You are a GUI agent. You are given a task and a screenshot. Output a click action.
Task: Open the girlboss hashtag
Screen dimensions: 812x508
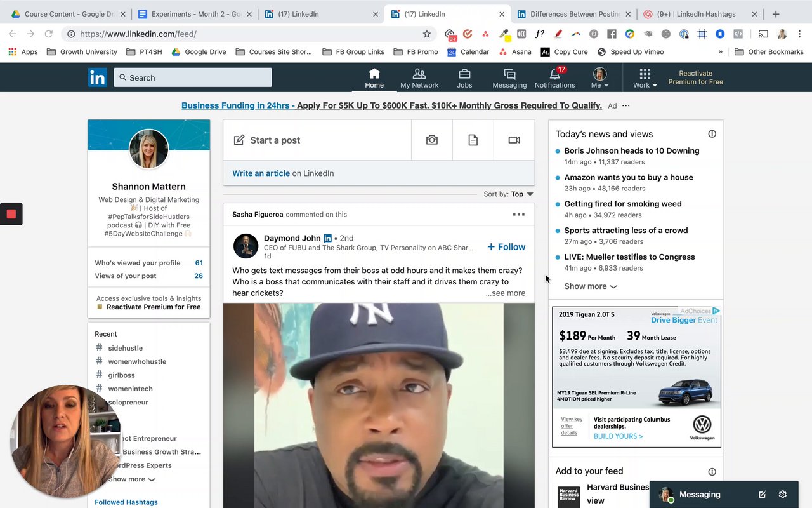(121, 375)
